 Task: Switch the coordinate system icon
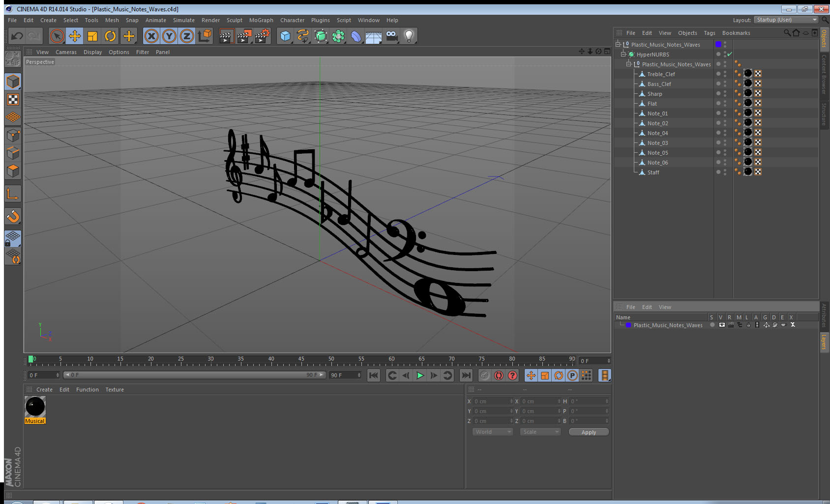tap(205, 36)
